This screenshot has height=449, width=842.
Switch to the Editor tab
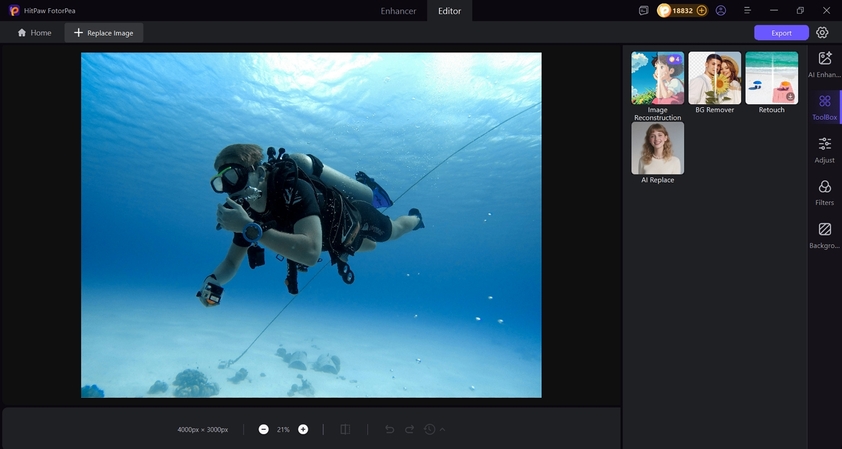click(x=450, y=10)
